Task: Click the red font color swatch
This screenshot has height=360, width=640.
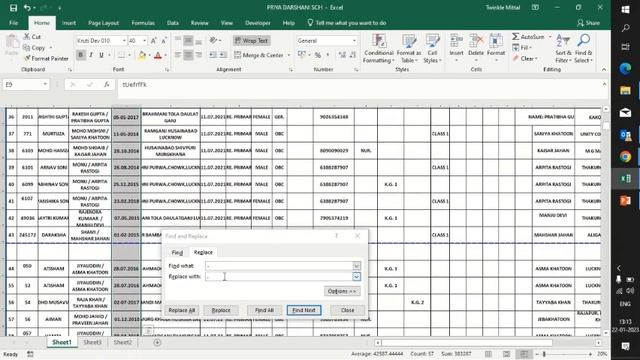Action: click(158, 55)
